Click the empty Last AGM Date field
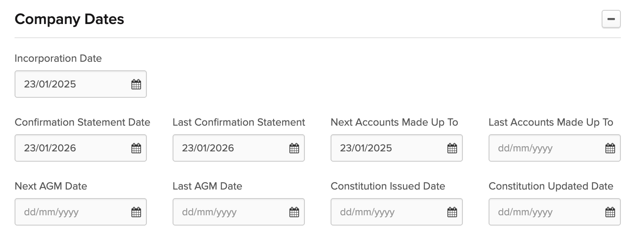The width and height of the screenshot is (644, 247). 239,212
